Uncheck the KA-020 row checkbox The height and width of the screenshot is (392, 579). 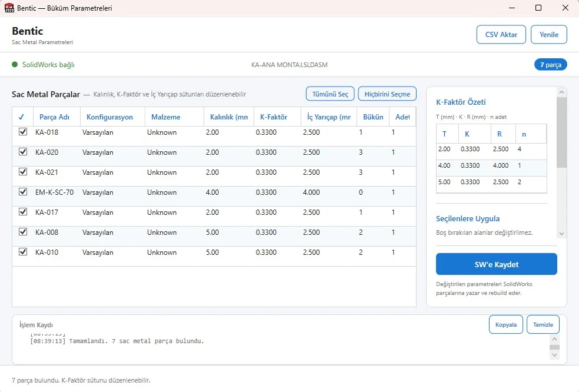point(23,151)
